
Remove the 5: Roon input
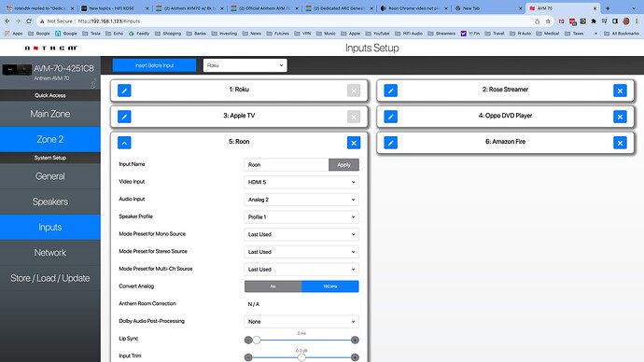354,143
